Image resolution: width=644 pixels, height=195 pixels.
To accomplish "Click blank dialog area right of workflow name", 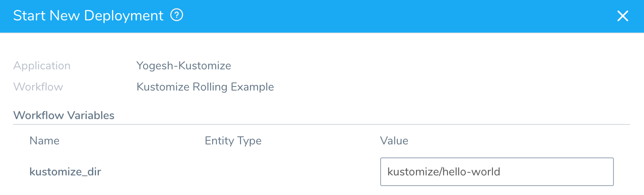I will click(x=448, y=87).
